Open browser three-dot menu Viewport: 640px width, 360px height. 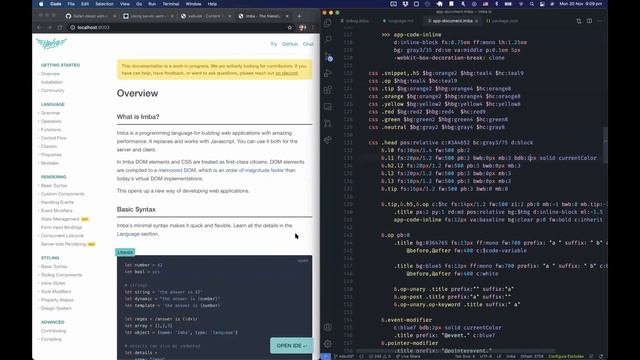tap(313, 27)
